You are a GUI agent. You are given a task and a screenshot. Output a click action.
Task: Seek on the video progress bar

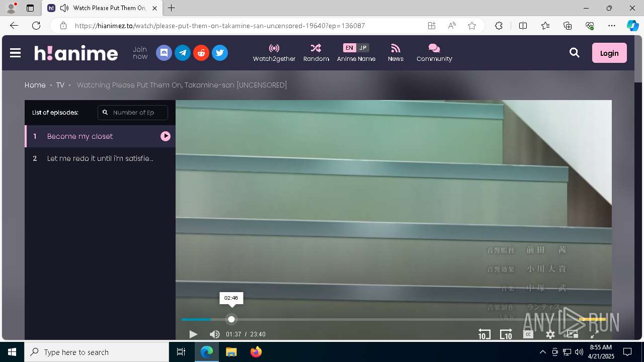[x=393, y=319]
